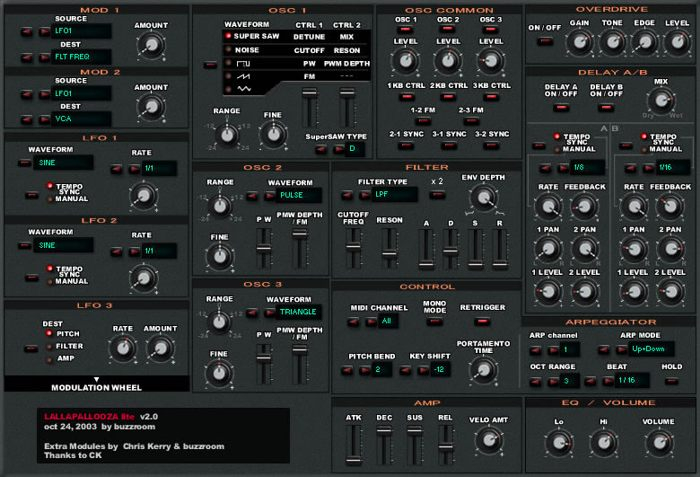Toggle the Mono Mode switch
Screen dimensions: 700x477
434,322
